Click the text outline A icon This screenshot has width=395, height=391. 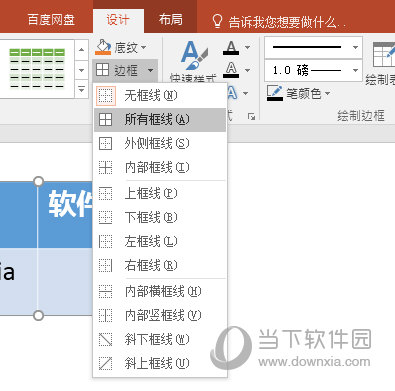(231, 70)
